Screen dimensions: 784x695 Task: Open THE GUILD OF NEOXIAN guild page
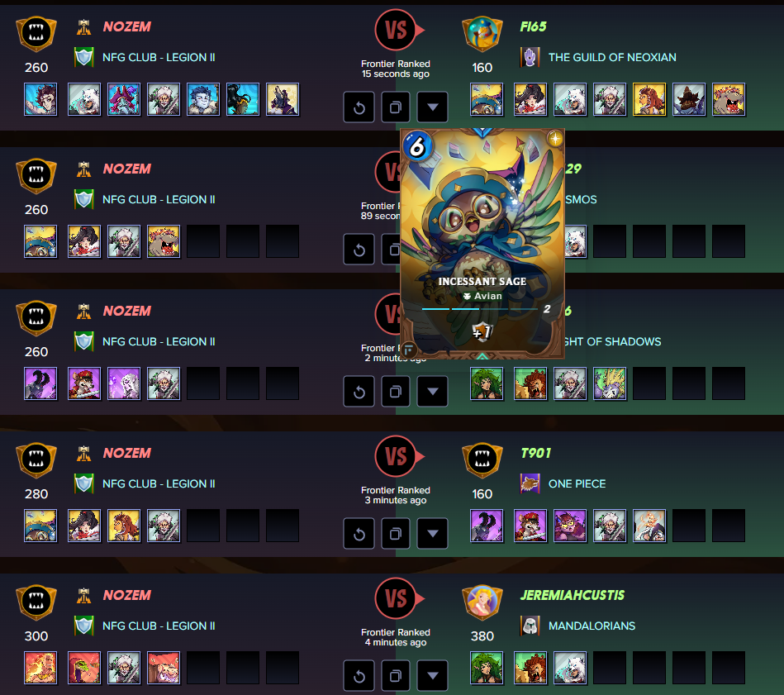[x=612, y=58]
